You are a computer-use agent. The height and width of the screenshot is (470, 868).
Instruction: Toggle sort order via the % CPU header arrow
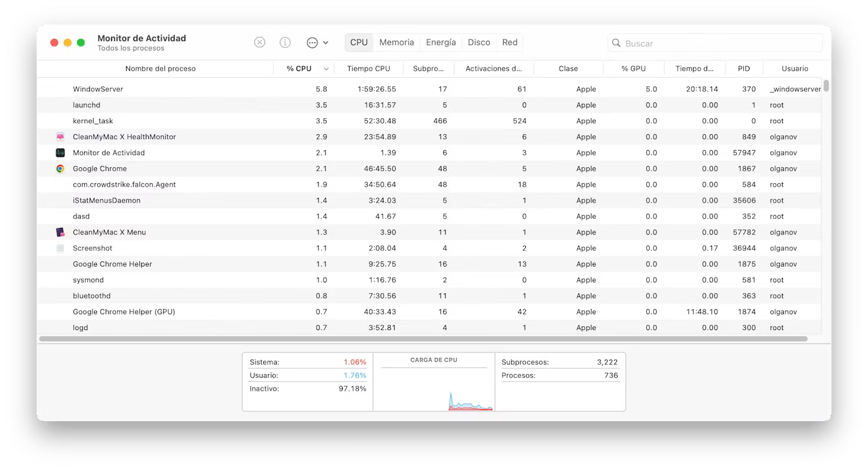[x=326, y=69]
